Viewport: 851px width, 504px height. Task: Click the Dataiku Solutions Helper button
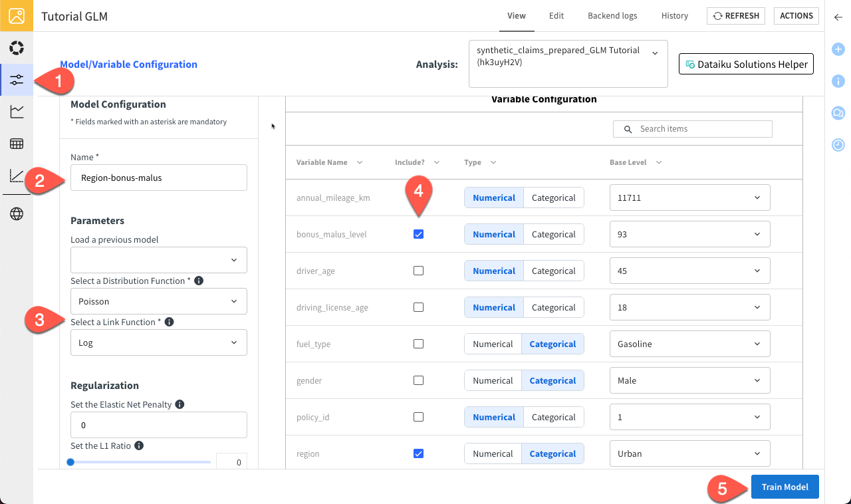point(746,64)
